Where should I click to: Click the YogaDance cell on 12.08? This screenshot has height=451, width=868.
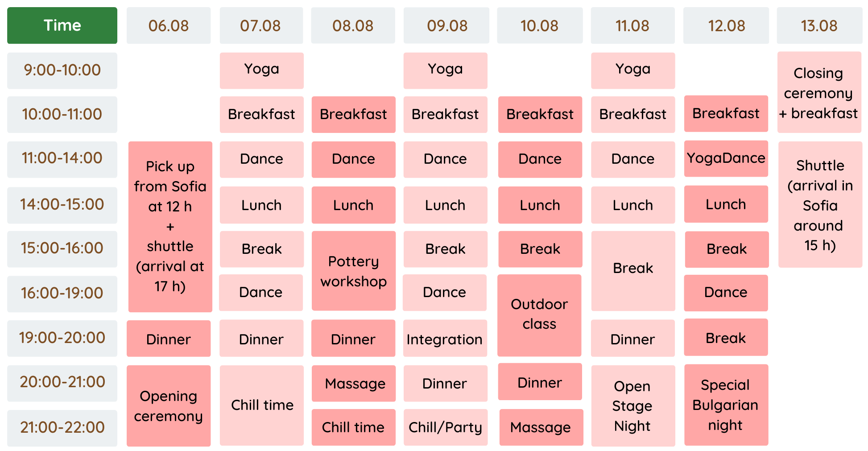coord(726,158)
